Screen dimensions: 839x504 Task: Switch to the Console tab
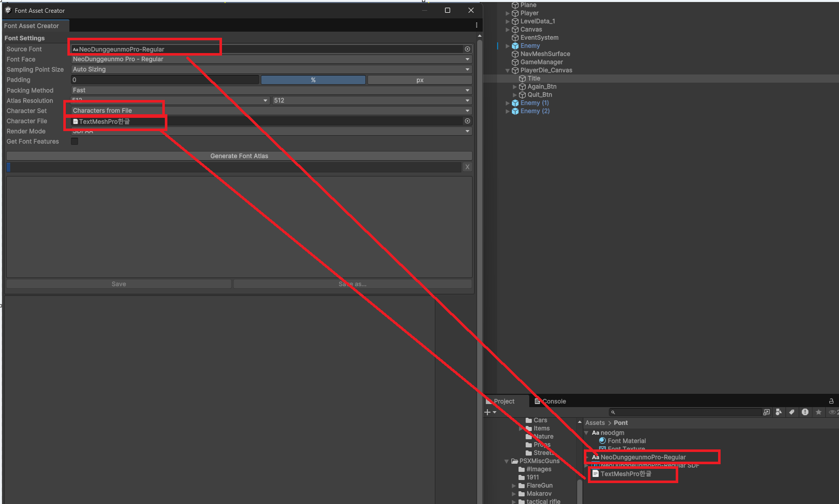550,401
